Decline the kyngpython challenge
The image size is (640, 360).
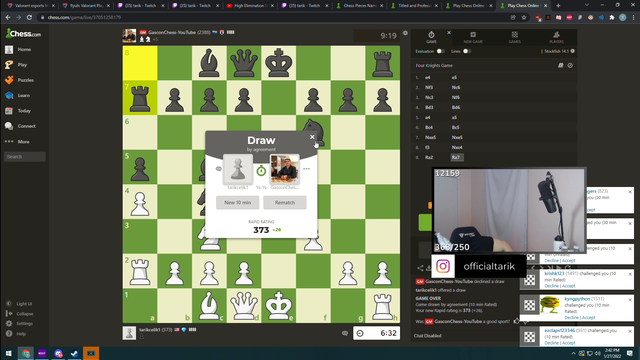[x=571, y=318]
